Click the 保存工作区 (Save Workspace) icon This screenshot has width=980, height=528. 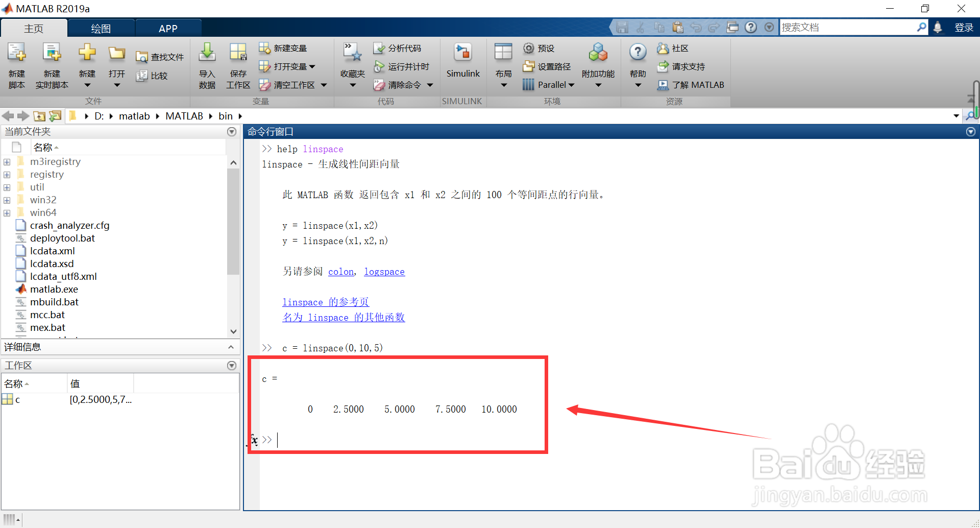coord(238,53)
